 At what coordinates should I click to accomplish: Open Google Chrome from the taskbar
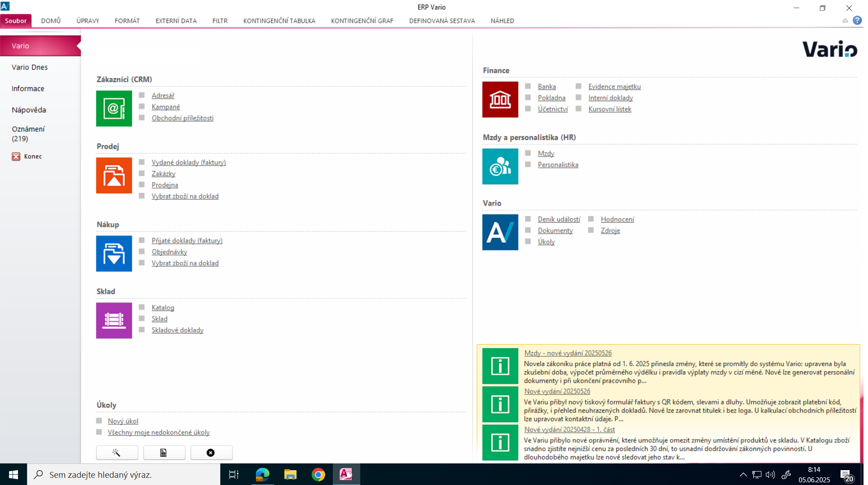tap(318, 475)
